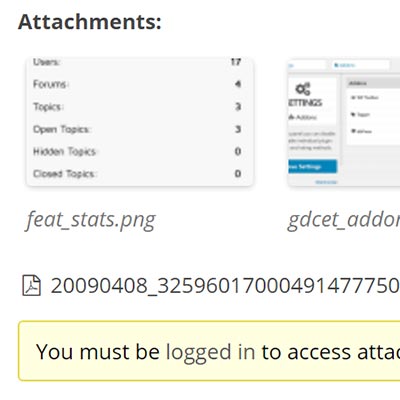The height and width of the screenshot is (400, 400).
Task: Open the 20090408_3259601 PDF attachment link
Action: click(x=225, y=286)
